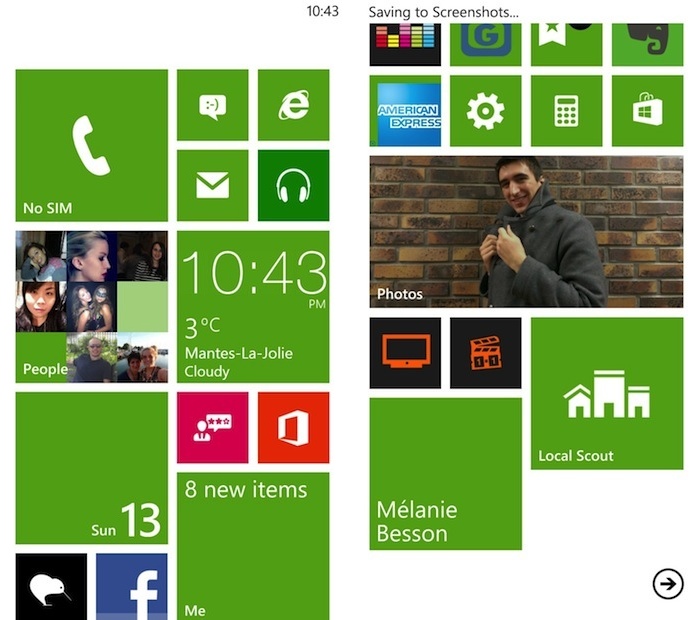Screen dimensions: 700x620
Task: Open the People tile with contact photos
Action: point(92,307)
